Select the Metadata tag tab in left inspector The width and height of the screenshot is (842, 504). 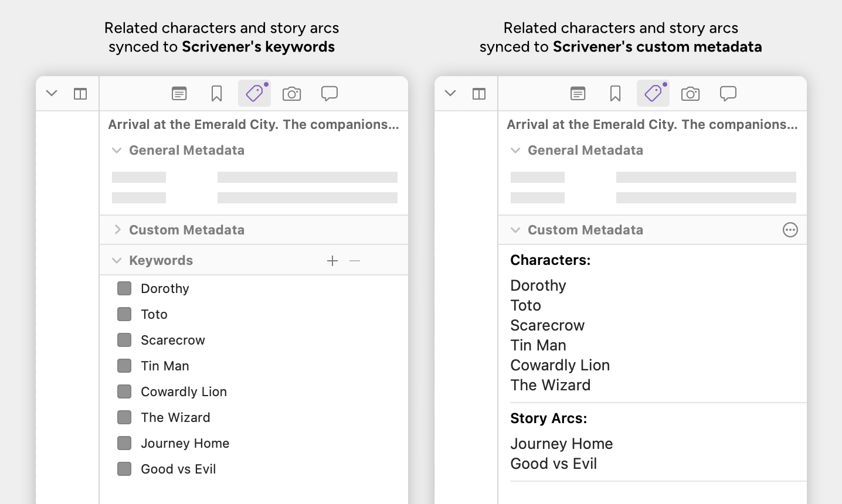[254, 94]
